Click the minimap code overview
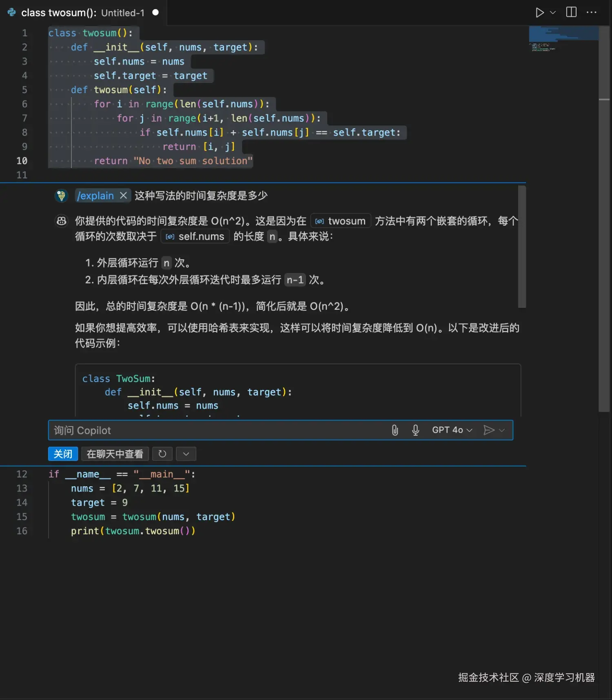Screen dimensions: 612x700 [564, 39]
